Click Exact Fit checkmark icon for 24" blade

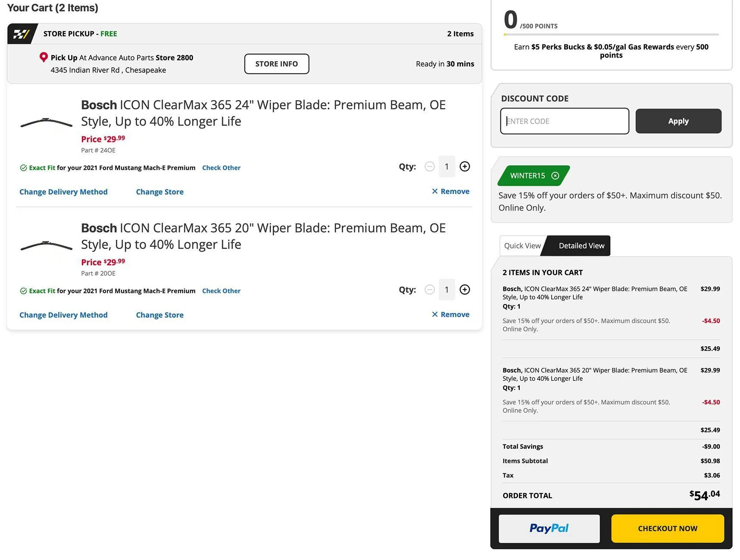[24, 168]
